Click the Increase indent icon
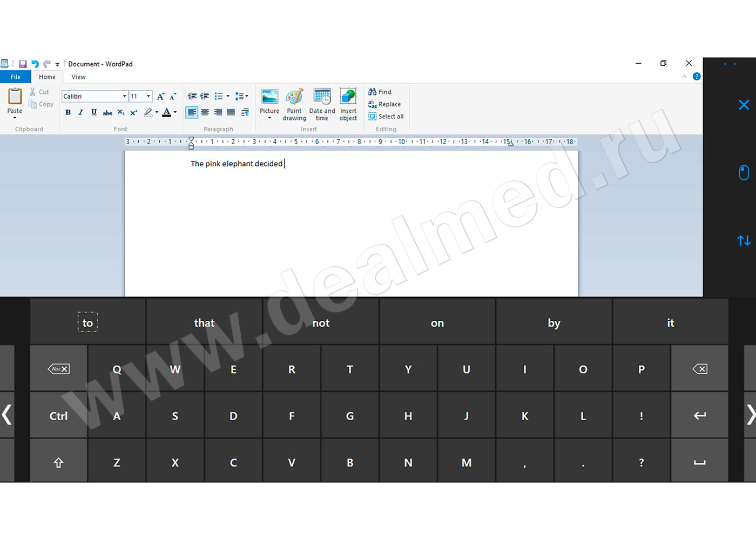The width and height of the screenshot is (756, 540). (205, 96)
